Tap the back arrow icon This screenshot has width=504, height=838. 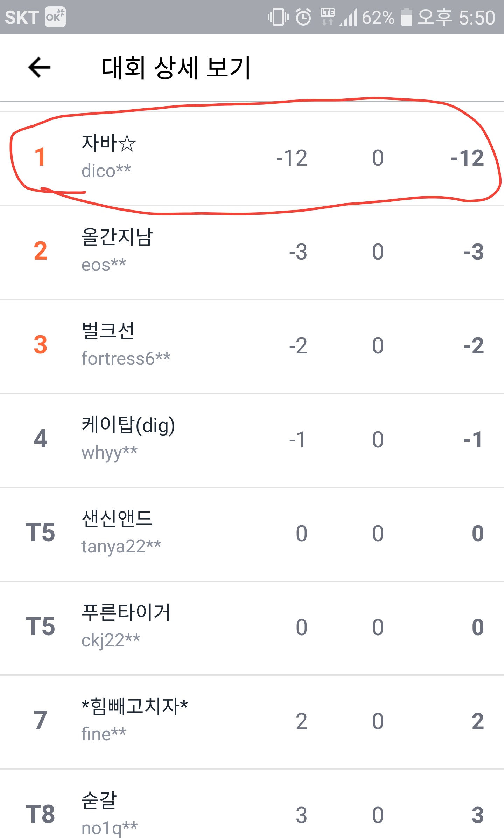click(39, 67)
